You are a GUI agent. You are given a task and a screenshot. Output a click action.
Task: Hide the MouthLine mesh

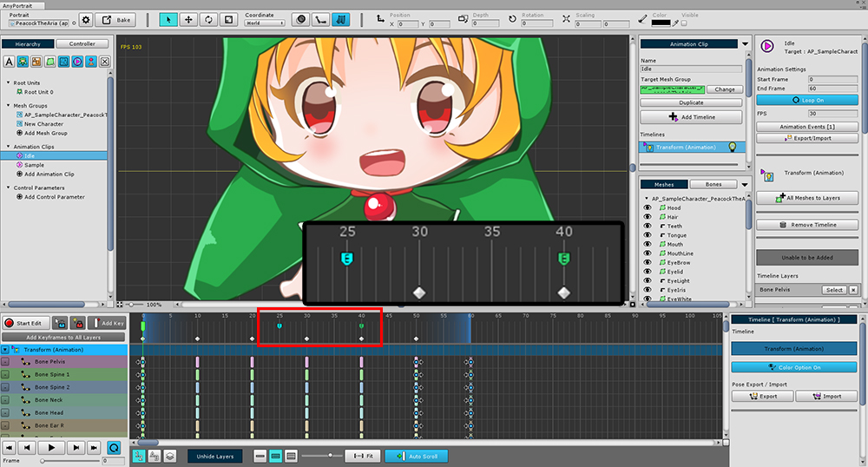(647, 253)
